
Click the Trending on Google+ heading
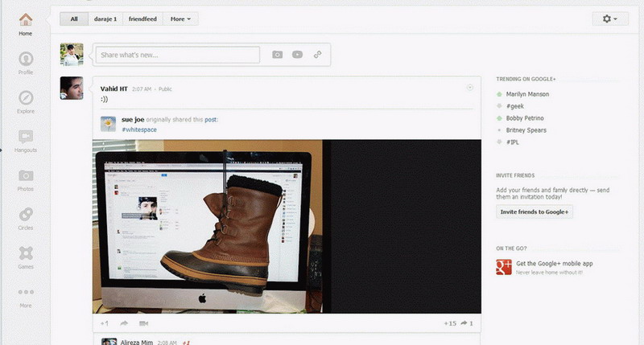coord(526,79)
